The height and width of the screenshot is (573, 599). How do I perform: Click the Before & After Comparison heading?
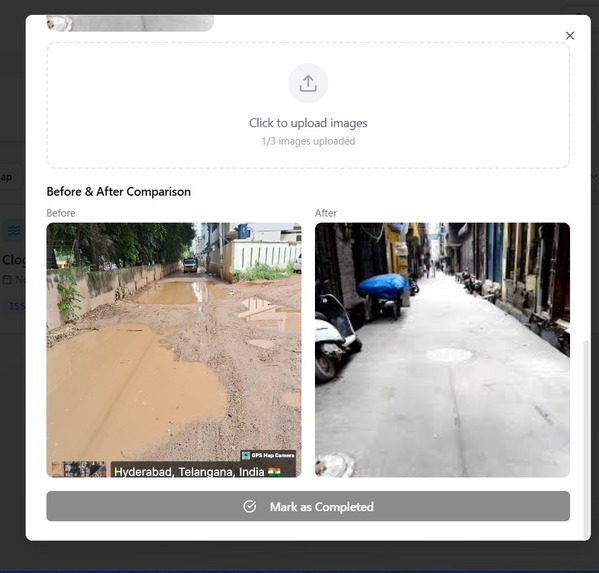coord(118,191)
